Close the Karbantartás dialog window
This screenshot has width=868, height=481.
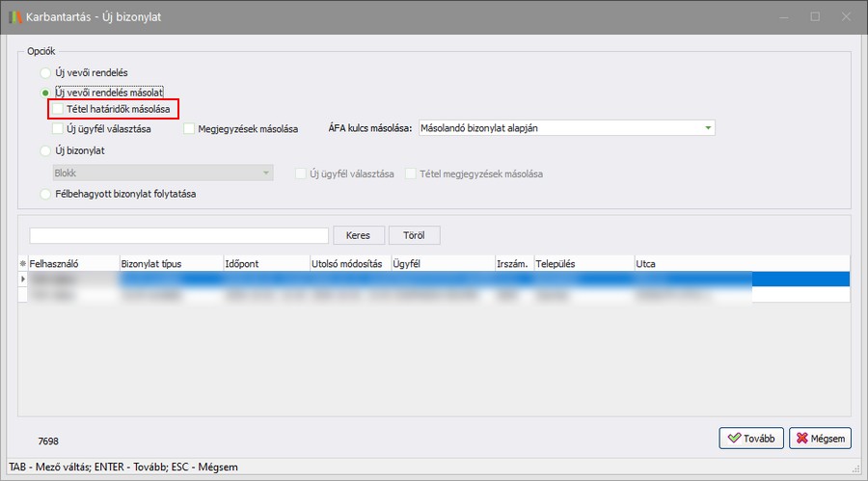[845, 16]
